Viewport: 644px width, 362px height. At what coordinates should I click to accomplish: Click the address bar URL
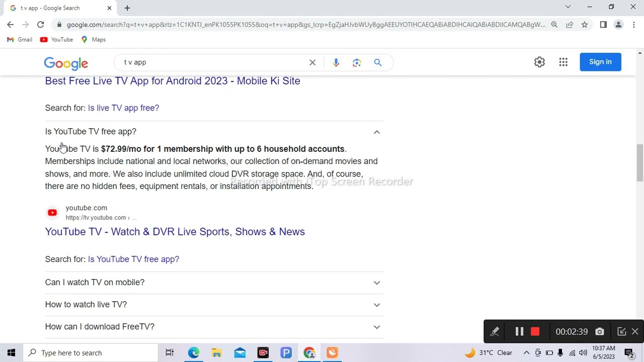306,25
